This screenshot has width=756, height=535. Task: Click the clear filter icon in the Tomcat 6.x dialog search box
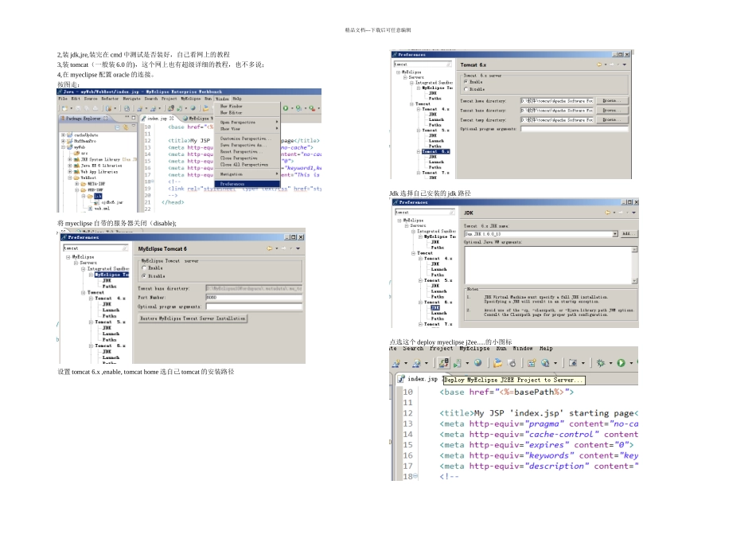(x=449, y=64)
